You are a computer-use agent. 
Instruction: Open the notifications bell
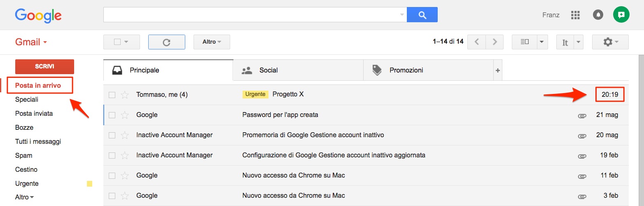coord(598,15)
